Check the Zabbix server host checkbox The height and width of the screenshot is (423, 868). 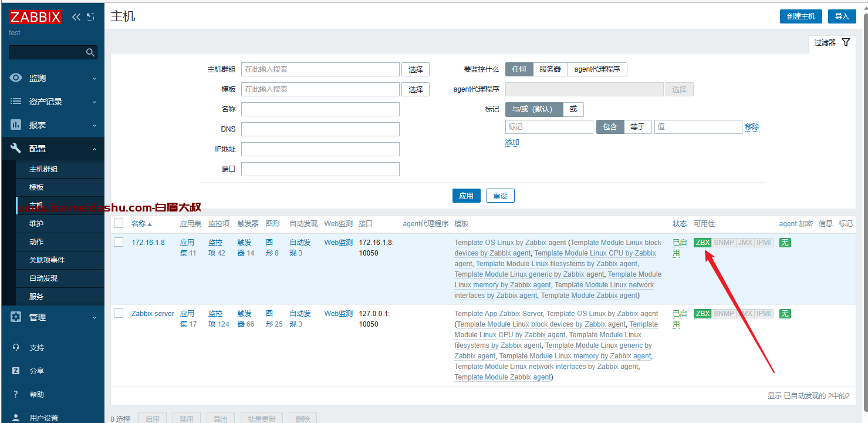(x=119, y=313)
